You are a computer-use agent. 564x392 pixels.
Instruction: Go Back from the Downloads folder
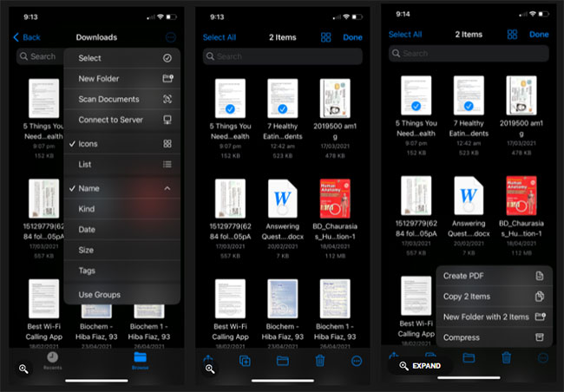(27, 37)
